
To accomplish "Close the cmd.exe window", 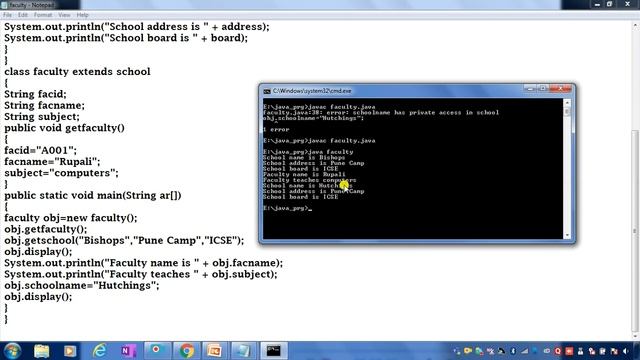I will coord(560,88).
